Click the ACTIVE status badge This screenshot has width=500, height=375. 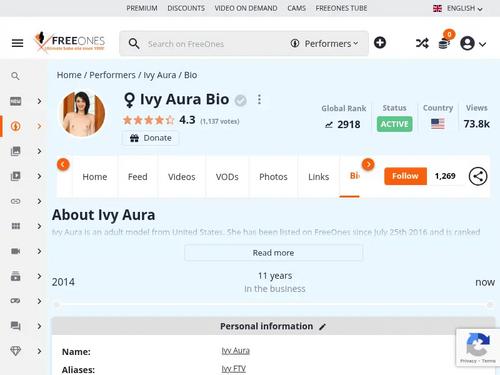(x=394, y=124)
